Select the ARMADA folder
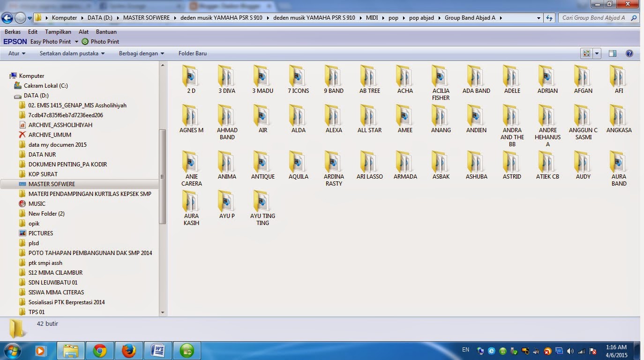Viewport: 644px width, 360px height. (405, 165)
